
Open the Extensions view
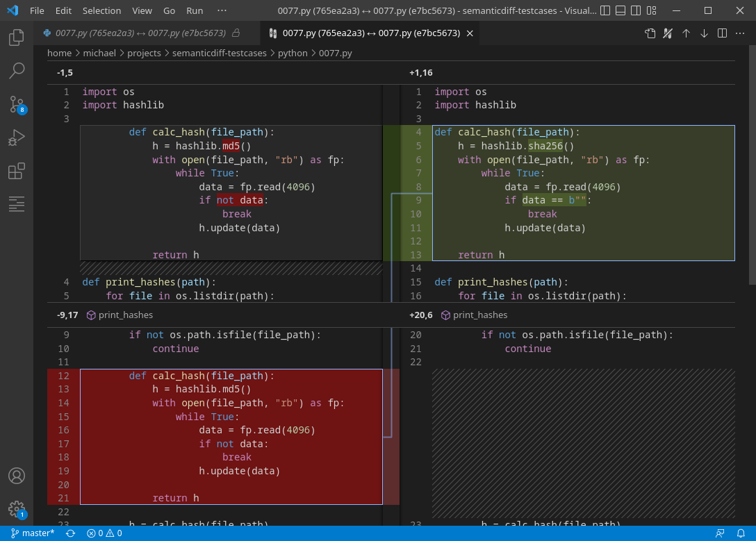pyautogui.click(x=17, y=171)
